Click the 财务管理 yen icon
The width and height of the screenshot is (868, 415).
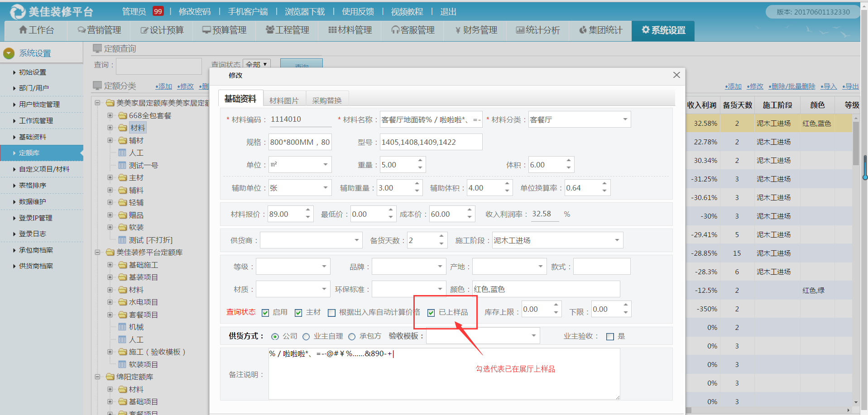[x=458, y=30]
